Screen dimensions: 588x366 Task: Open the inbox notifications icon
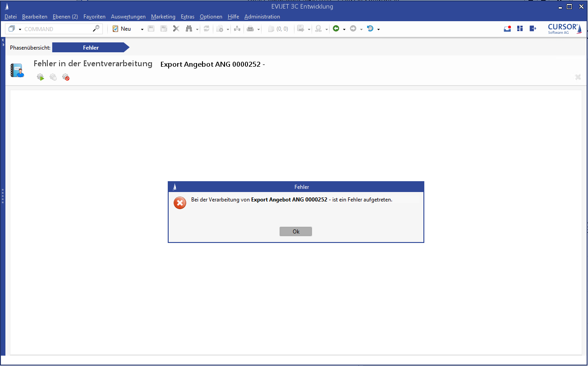point(507,29)
